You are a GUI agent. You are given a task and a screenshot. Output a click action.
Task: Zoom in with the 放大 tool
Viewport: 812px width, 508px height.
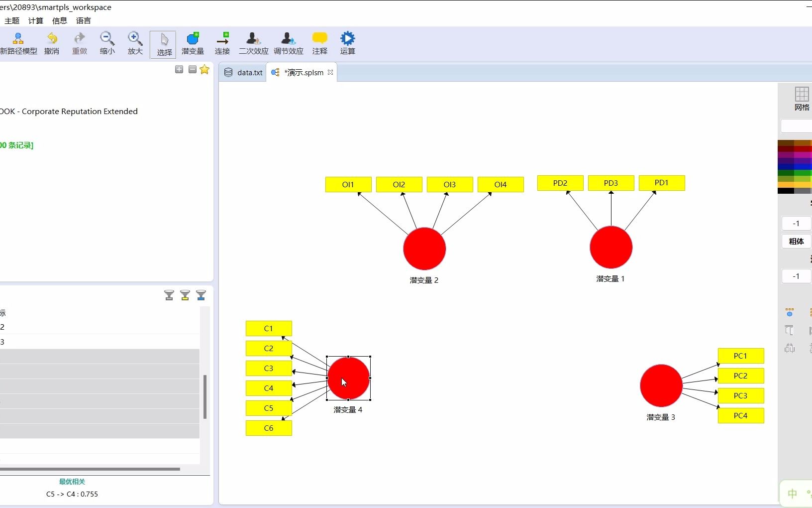pos(135,44)
